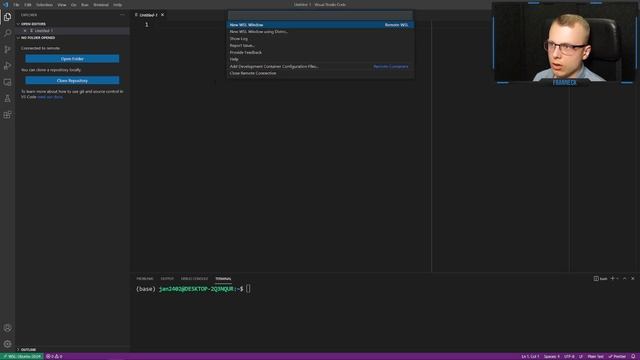Close the Untitled-1 editor tab
Image resolution: width=640 pixels, height=360 pixels.
pos(162,15)
